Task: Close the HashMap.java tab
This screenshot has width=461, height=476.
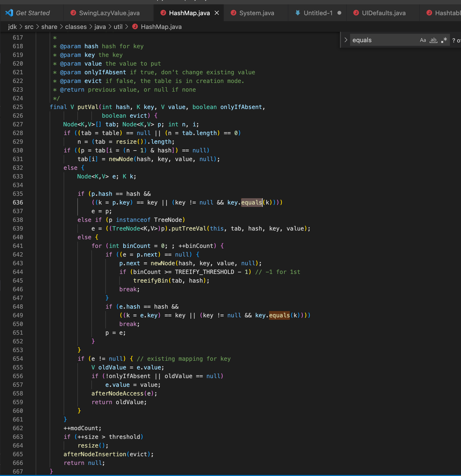Action: click(217, 13)
